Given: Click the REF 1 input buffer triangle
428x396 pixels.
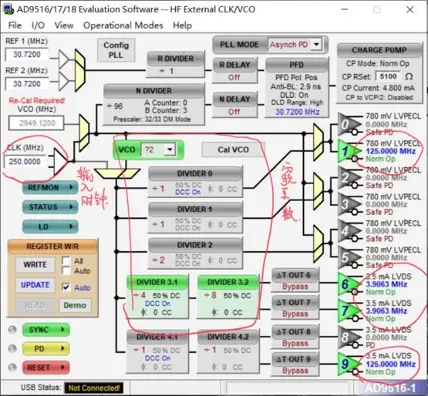Looking at the screenshot, I should [x=63, y=59].
